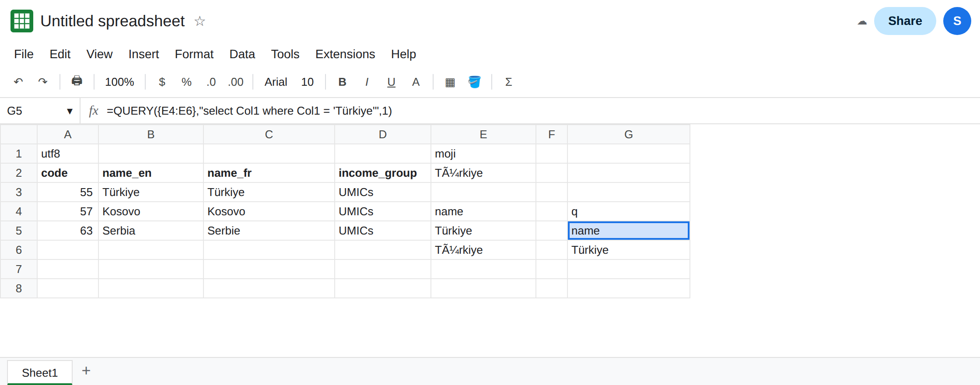Select cell with Serbie
980x385 pixels.
[269, 231]
